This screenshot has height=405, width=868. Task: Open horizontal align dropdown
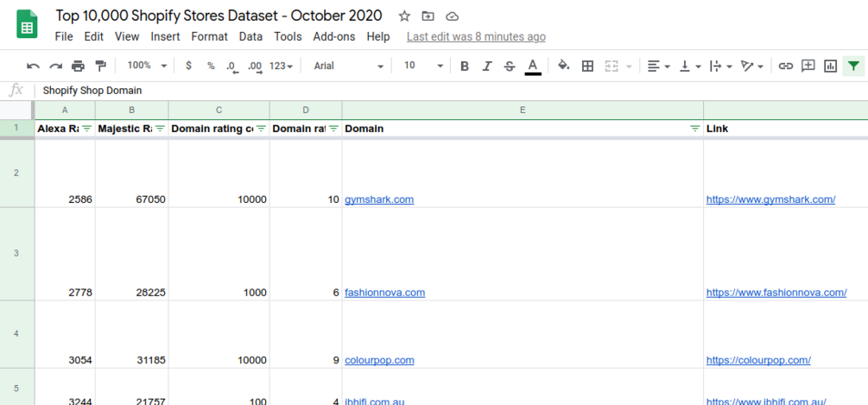pyautogui.click(x=659, y=66)
